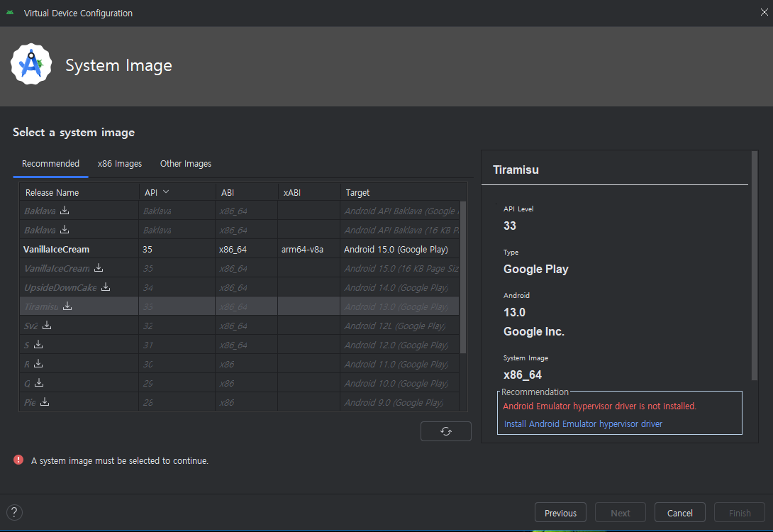The image size is (773, 532).
Task: Select the VanillaIceCream API 35 row
Action: (x=240, y=249)
